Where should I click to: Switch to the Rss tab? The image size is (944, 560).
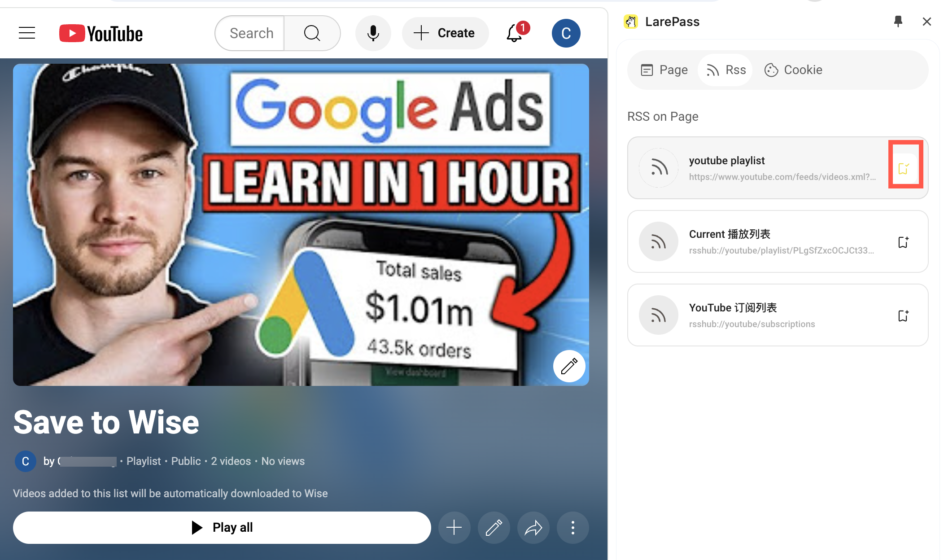pyautogui.click(x=726, y=70)
